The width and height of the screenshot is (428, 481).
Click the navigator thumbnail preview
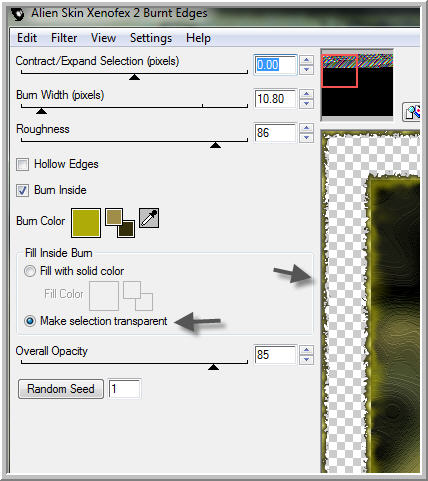[357, 85]
